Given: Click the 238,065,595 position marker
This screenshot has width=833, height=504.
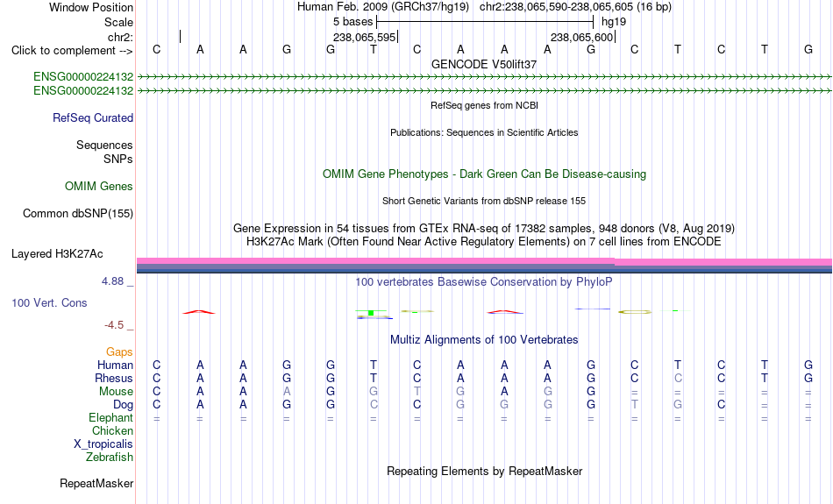Looking at the screenshot, I should (365, 37).
